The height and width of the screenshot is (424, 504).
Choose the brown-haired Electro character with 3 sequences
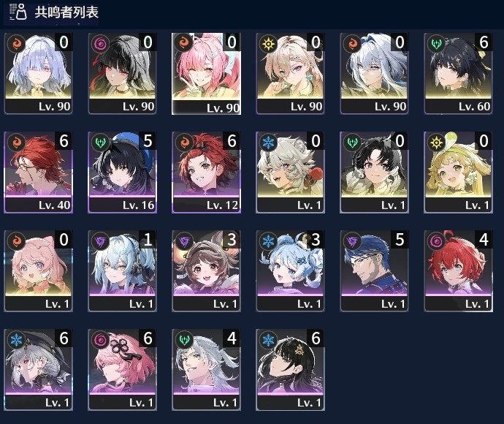point(207,271)
